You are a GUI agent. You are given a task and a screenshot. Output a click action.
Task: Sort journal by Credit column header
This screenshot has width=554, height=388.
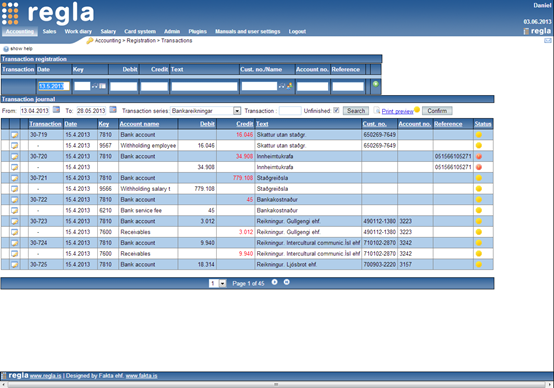245,124
